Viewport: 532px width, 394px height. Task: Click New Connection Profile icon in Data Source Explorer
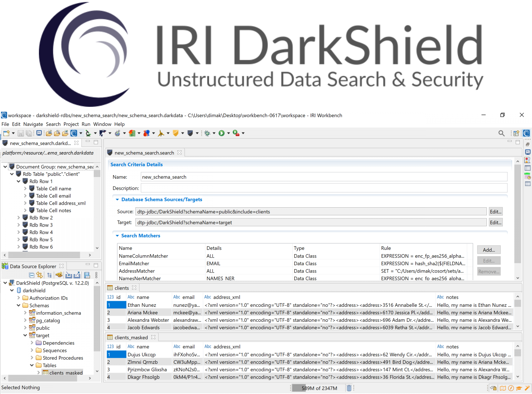59,275
